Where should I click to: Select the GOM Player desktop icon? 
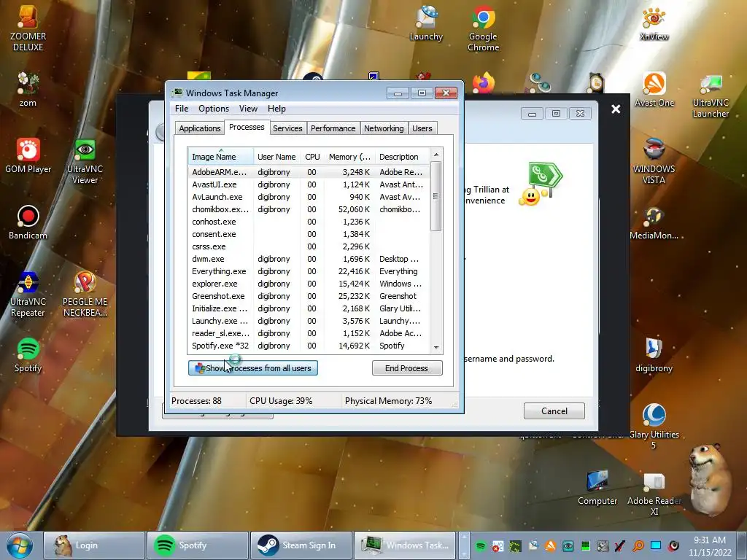(28, 156)
